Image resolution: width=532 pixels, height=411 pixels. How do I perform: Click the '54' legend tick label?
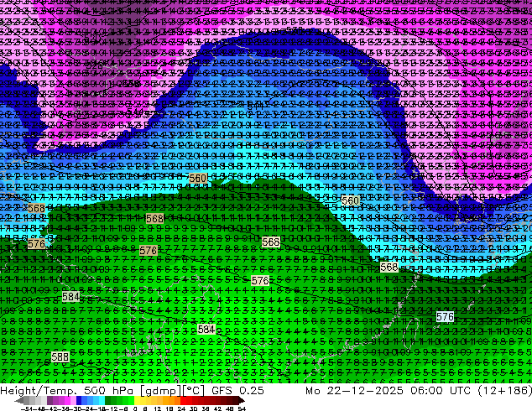click(241, 408)
